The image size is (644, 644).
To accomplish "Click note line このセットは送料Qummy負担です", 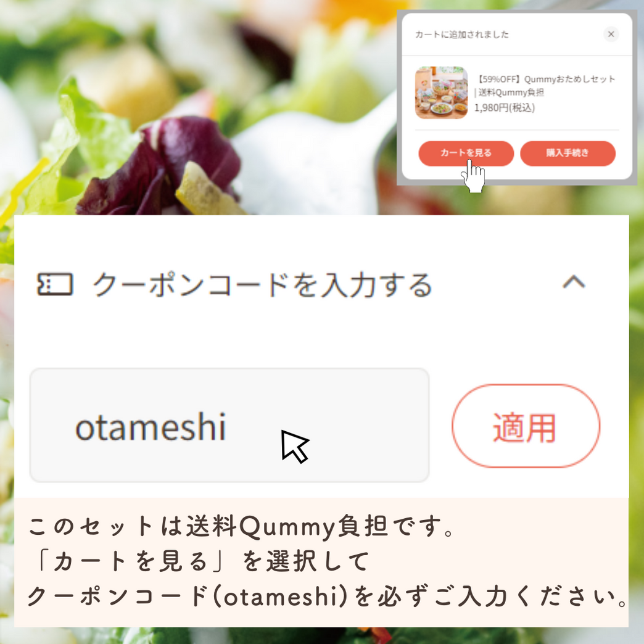I will [241, 526].
